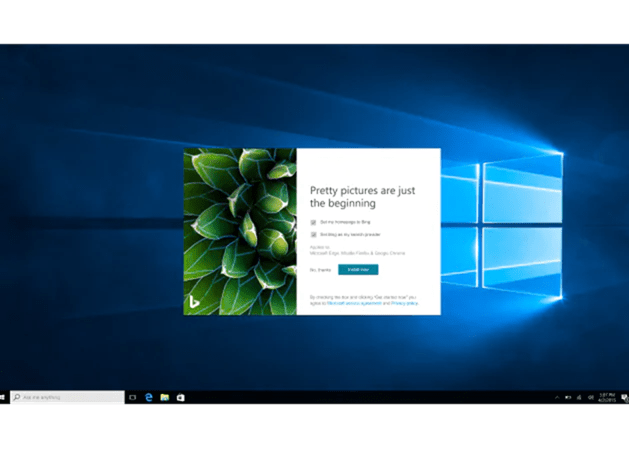Image resolution: width=629 pixels, height=449 pixels.
Task: Open the Microsoft services agreement link
Action: point(354,303)
